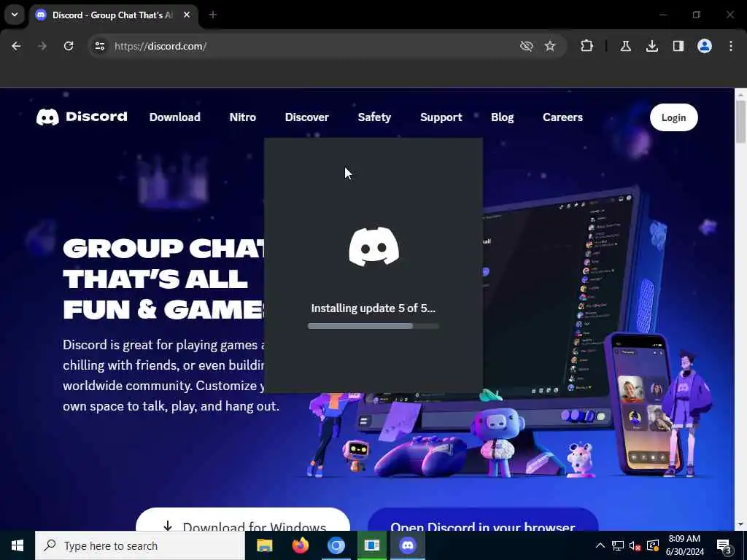Open the Safety page link
The image size is (747, 560).
click(x=374, y=117)
